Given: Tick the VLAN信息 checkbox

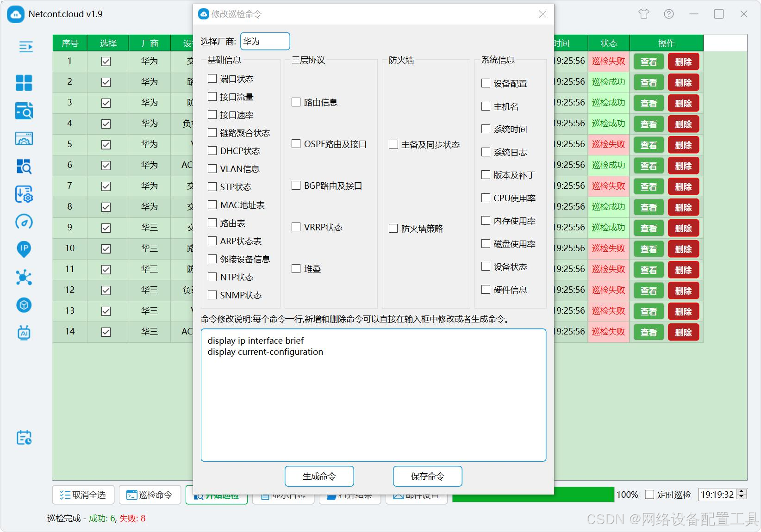Looking at the screenshot, I should coord(212,169).
